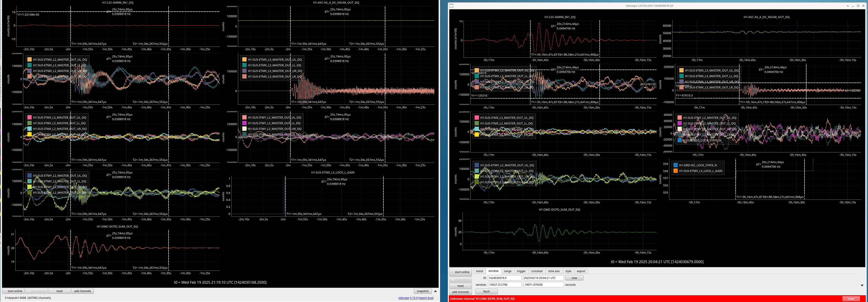
Task: Click H1:LSC-DARM_IN1_DQ plot title, LOCKLOSS window
Action: coord(560,17)
